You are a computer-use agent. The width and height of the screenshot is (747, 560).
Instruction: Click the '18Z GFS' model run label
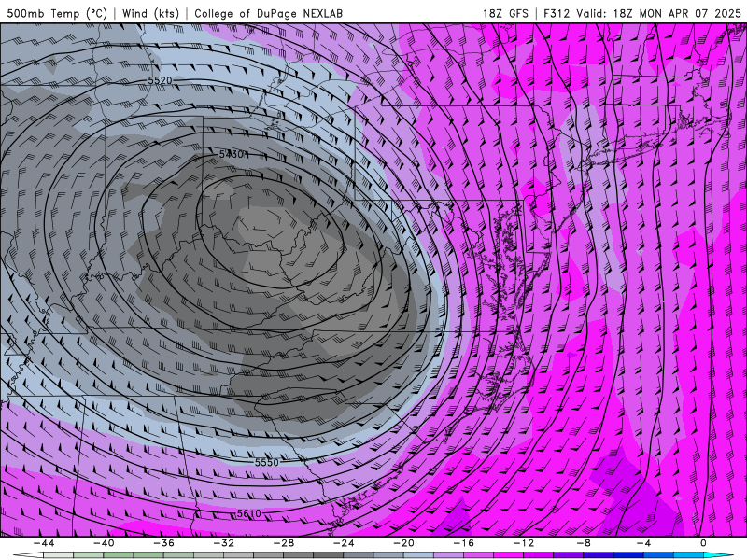pos(505,13)
